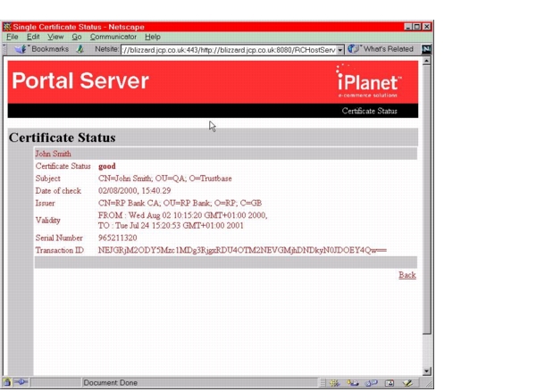Click the 'Transaction ID' field label

(60, 250)
